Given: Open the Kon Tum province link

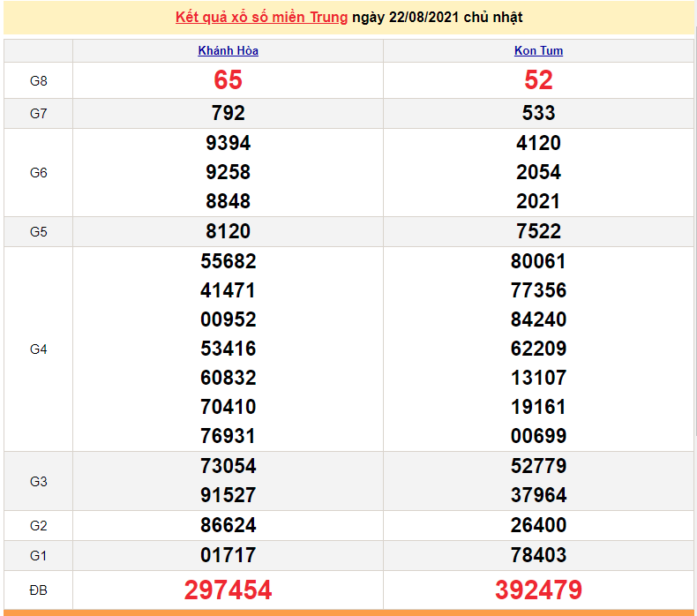Looking at the screenshot, I should (x=538, y=51).
